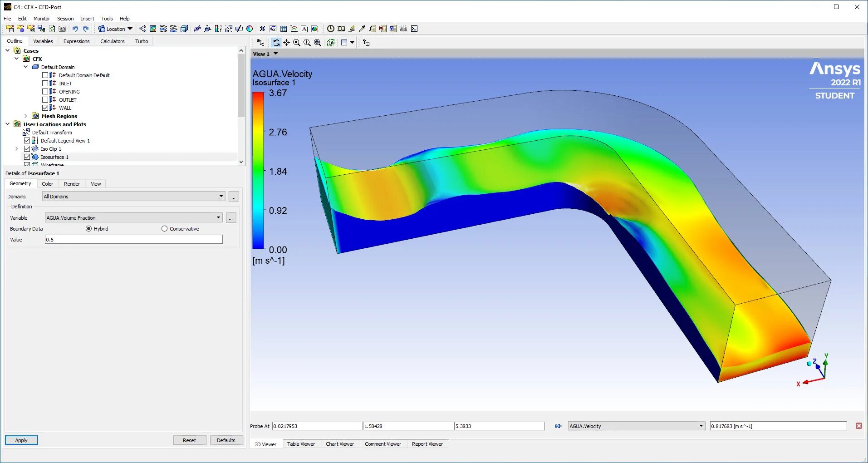The width and height of the screenshot is (868, 463).
Task: Enable the Conservative boundary data option
Action: click(x=164, y=229)
